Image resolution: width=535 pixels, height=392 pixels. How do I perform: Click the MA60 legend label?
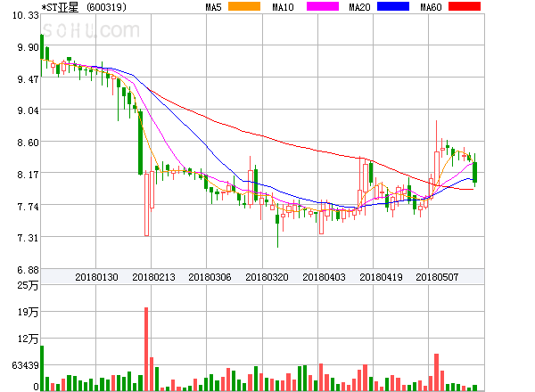(431, 7)
